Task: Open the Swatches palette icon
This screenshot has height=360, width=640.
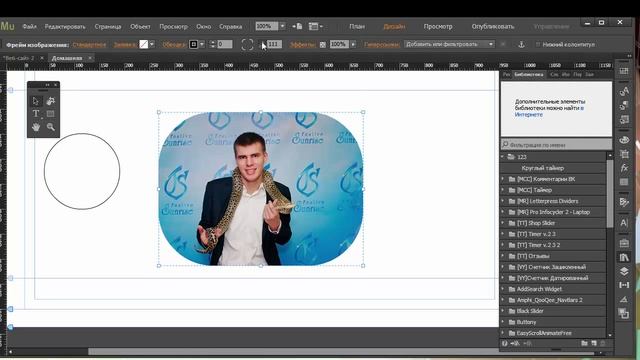Action: click(x=624, y=140)
